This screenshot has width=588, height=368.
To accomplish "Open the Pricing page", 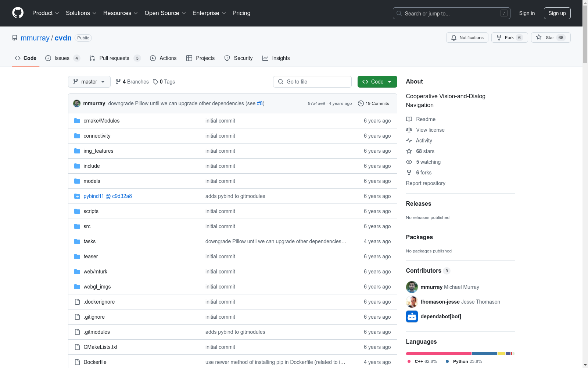I will [x=241, y=13].
